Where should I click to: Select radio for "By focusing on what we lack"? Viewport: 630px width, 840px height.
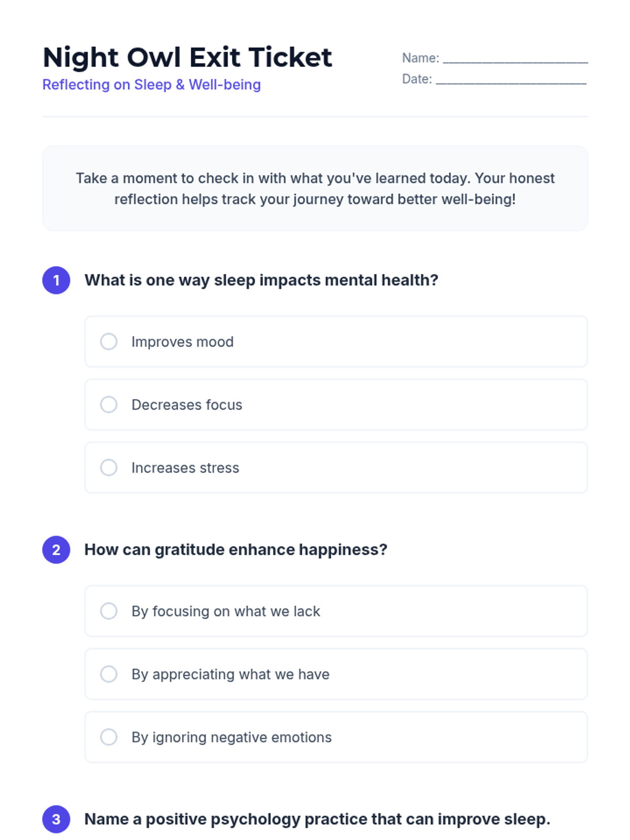tap(109, 611)
